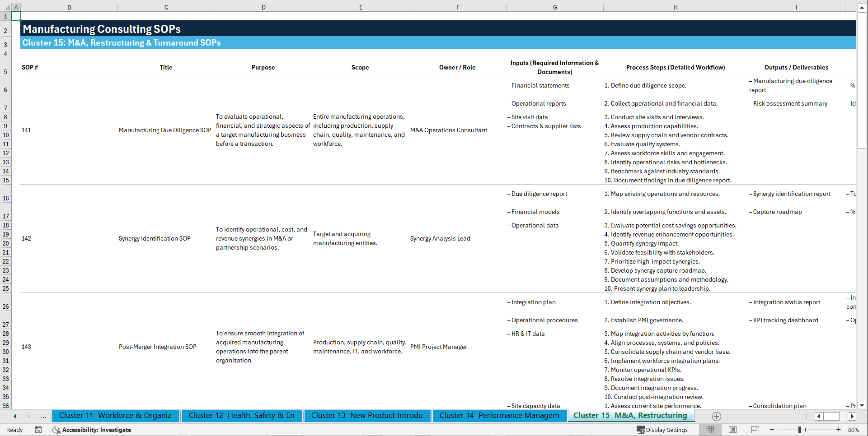The height and width of the screenshot is (436, 868).
Task: Click the ellipsis to list all sheet tabs
Action: (x=43, y=416)
